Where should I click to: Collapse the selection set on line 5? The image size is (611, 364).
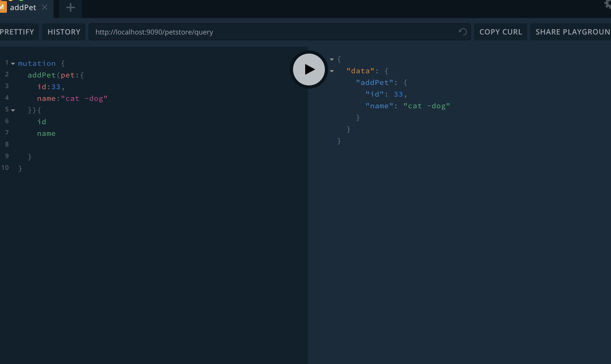click(13, 110)
